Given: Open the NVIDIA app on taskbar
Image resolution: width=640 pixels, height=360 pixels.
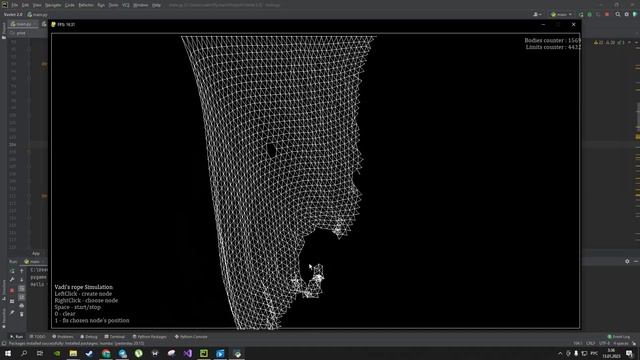Looking at the screenshot, I should click(x=57, y=353).
